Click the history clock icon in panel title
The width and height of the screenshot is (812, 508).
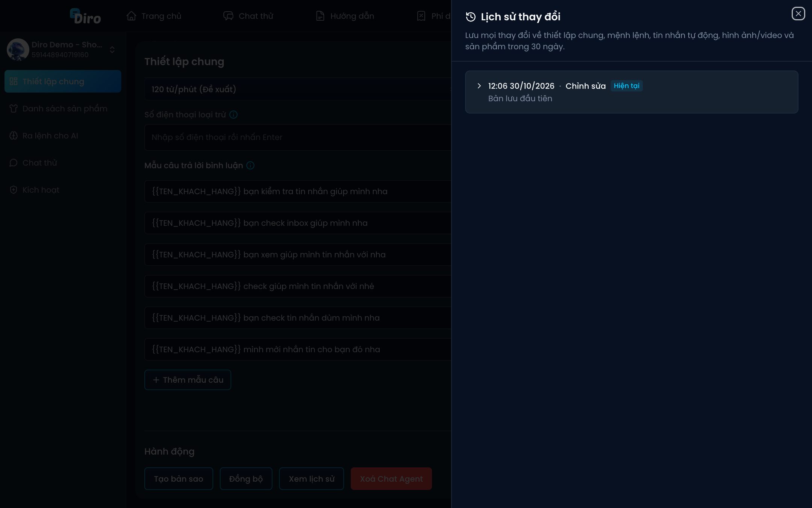471,17
